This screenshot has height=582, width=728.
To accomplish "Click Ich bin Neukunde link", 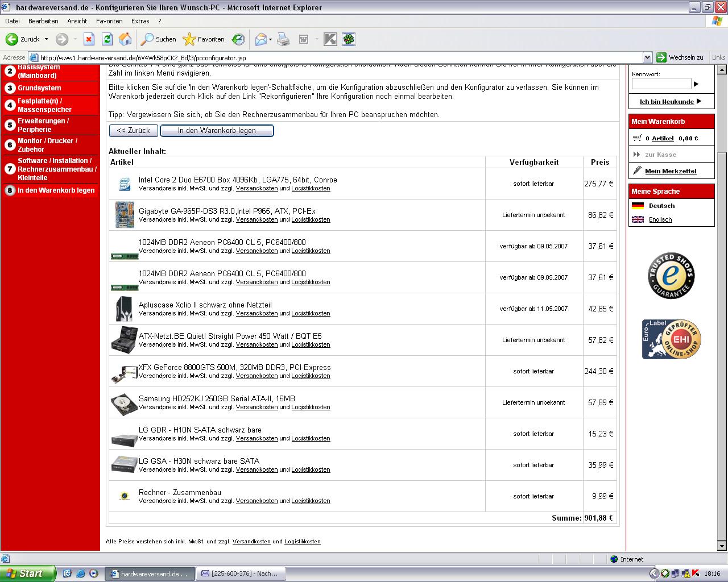I will click(x=667, y=102).
